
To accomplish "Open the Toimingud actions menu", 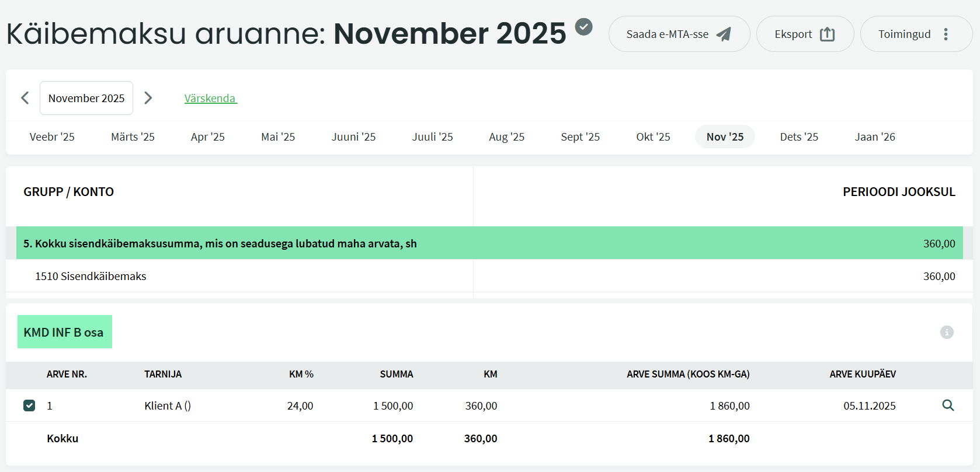I will pos(915,34).
